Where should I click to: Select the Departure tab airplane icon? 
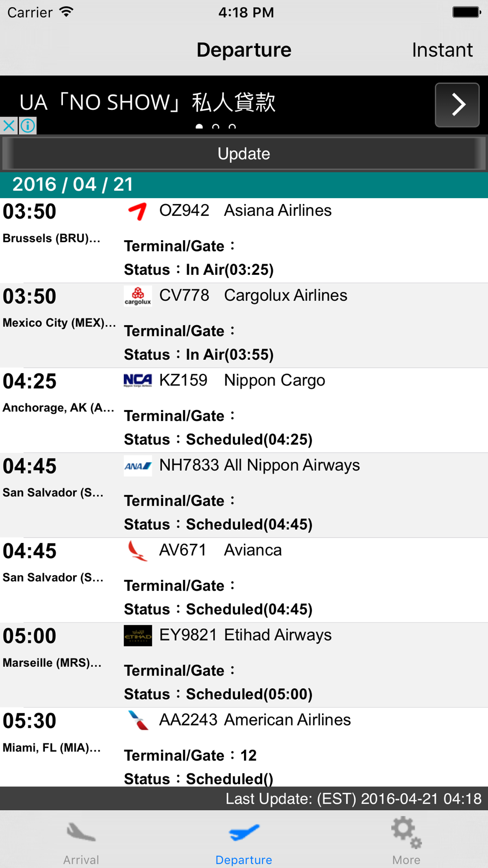click(x=244, y=832)
